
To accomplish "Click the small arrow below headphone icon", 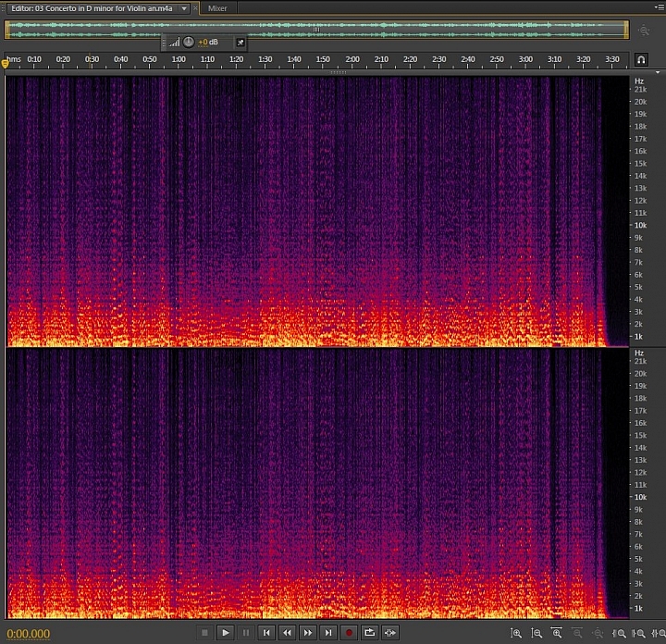I will (658, 73).
